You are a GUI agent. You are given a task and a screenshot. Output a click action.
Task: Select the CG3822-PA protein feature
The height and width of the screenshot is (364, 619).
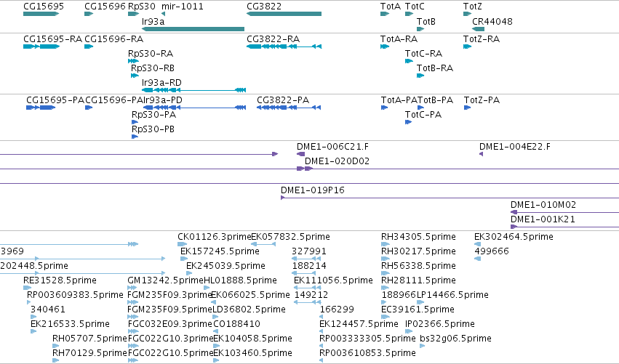click(x=289, y=108)
